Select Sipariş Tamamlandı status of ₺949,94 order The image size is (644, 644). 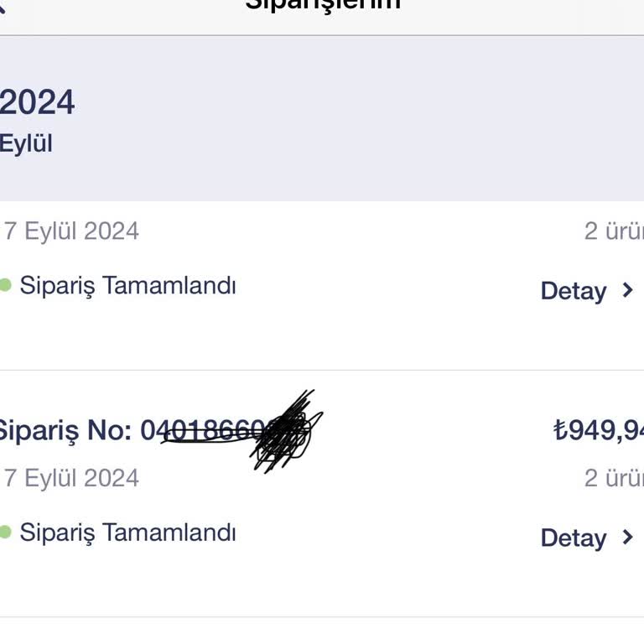click(x=127, y=532)
